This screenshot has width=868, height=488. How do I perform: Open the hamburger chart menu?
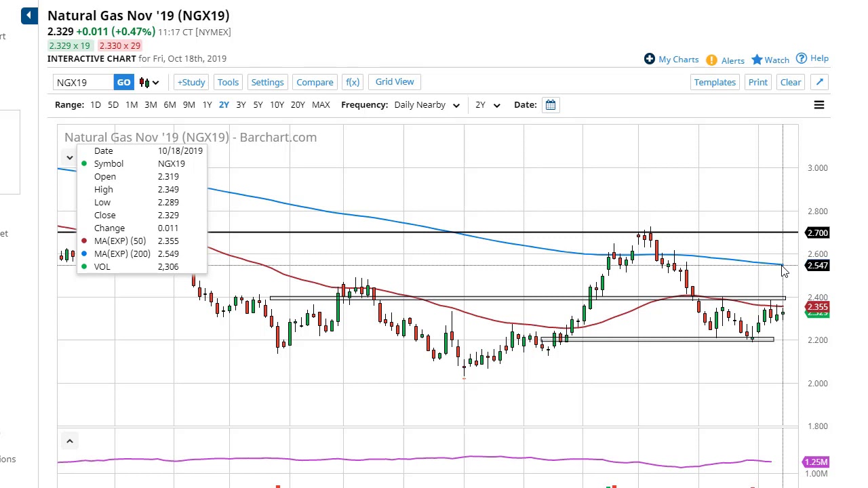point(818,105)
